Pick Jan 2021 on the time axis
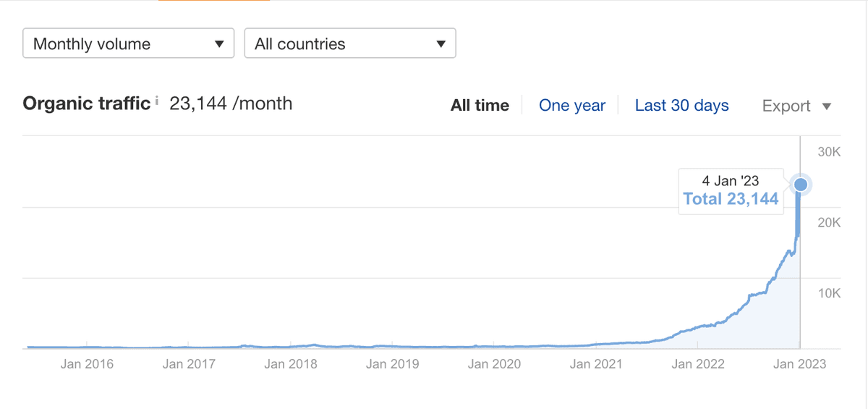 point(596,364)
